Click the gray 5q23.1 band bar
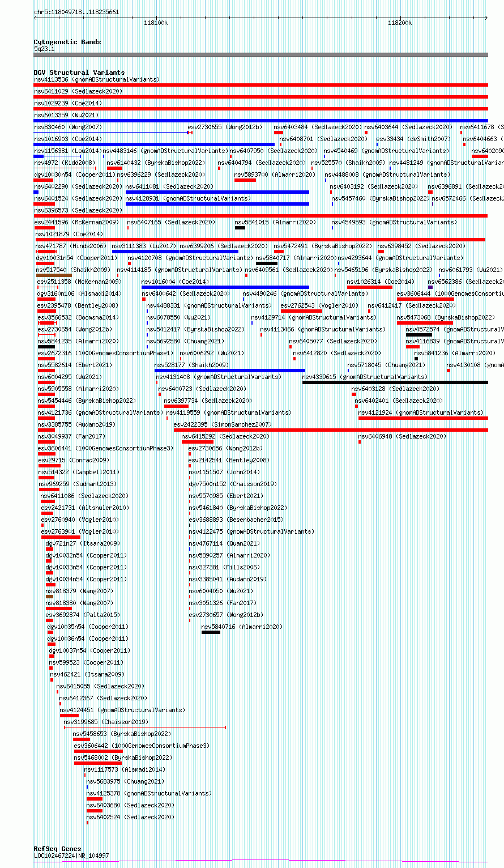Screen dimensions: 504x868 261,55
